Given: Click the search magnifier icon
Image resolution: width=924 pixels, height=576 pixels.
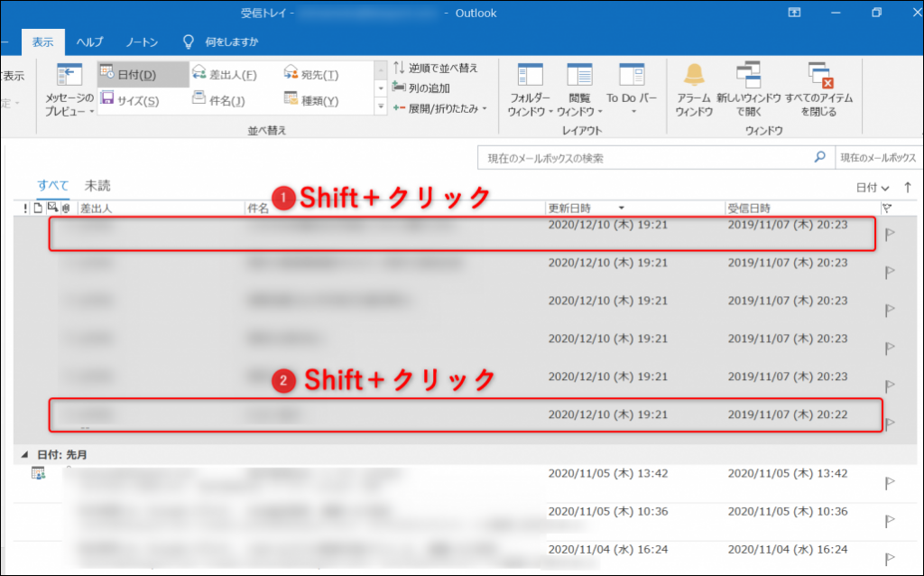Looking at the screenshot, I should pos(819,157).
